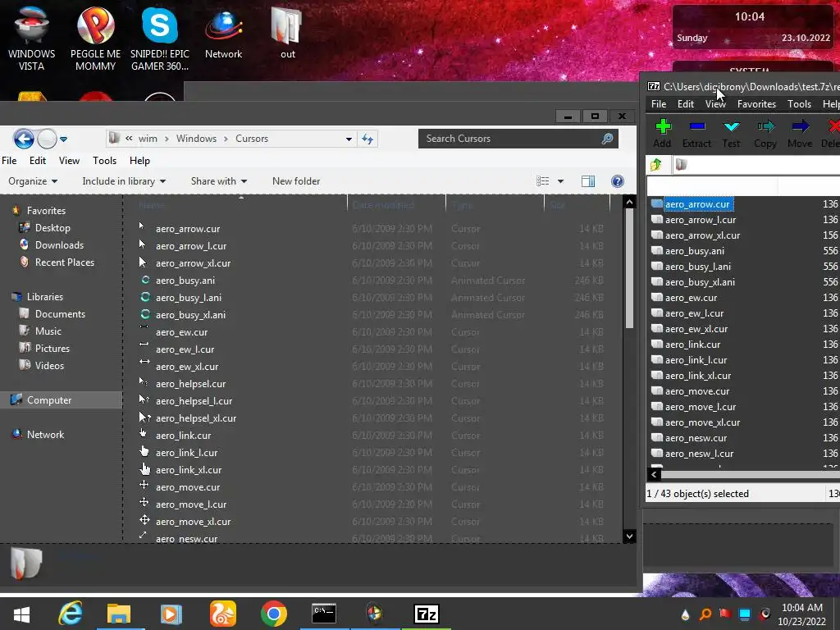Open the recent pages dropdown by Back button

[x=63, y=139]
